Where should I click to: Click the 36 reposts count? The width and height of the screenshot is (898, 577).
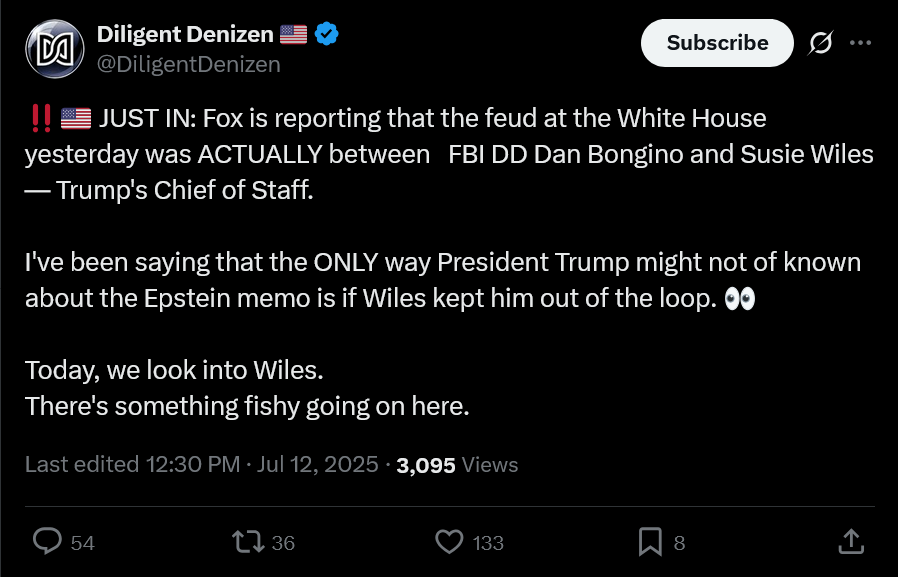point(283,543)
